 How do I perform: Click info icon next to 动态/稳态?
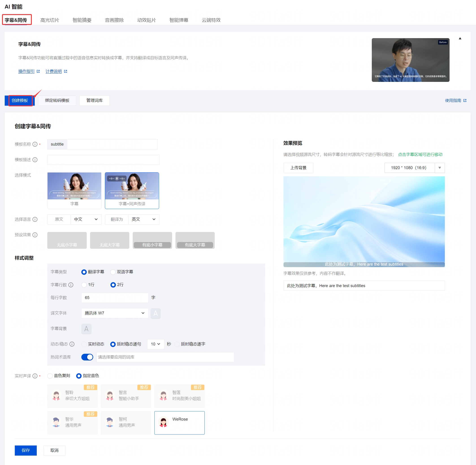(x=72, y=344)
